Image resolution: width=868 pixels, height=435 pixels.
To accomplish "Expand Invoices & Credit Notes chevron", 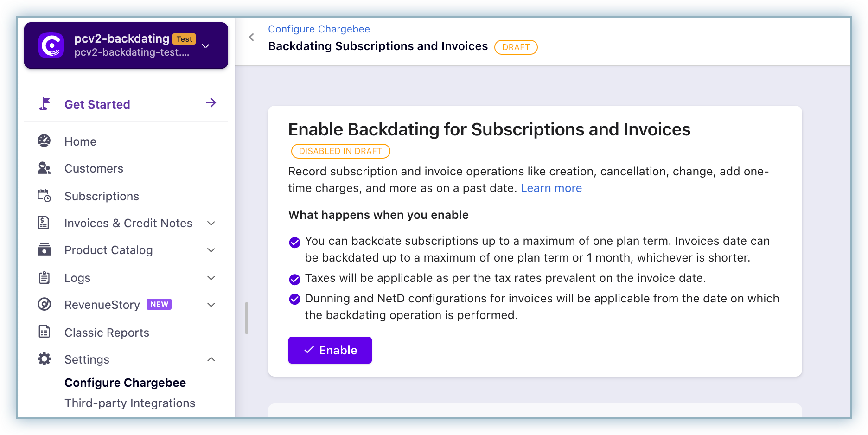I will pos(211,223).
